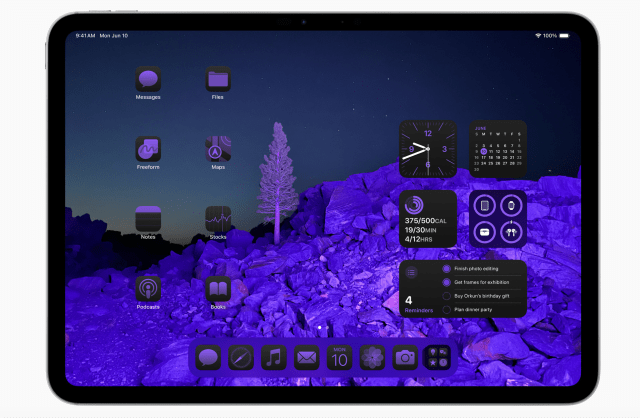Tap Messages icon in the dock
This screenshot has height=418, width=640.
pos(208,358)
